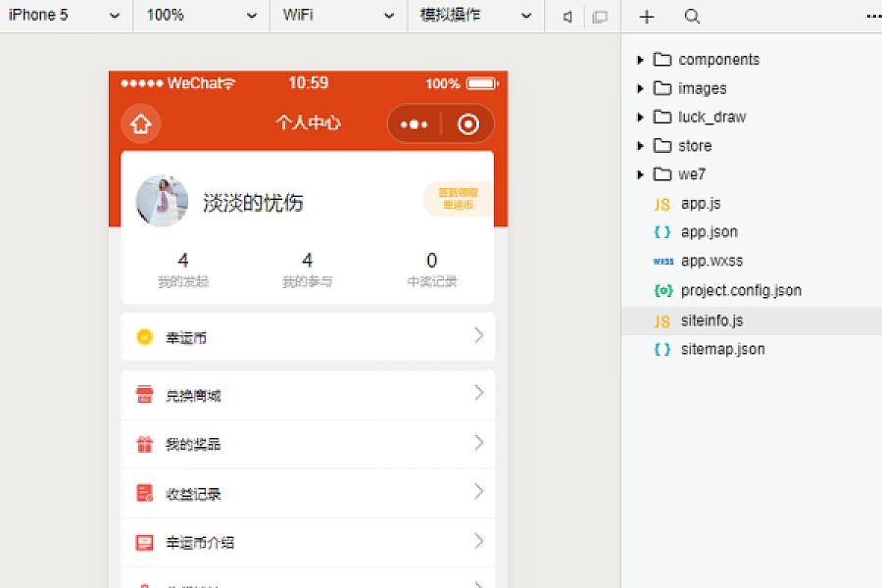Tap the icon beside 幸运币介绍
The height and width of the screenshot is (588, 882).
[x=145, y=543]
